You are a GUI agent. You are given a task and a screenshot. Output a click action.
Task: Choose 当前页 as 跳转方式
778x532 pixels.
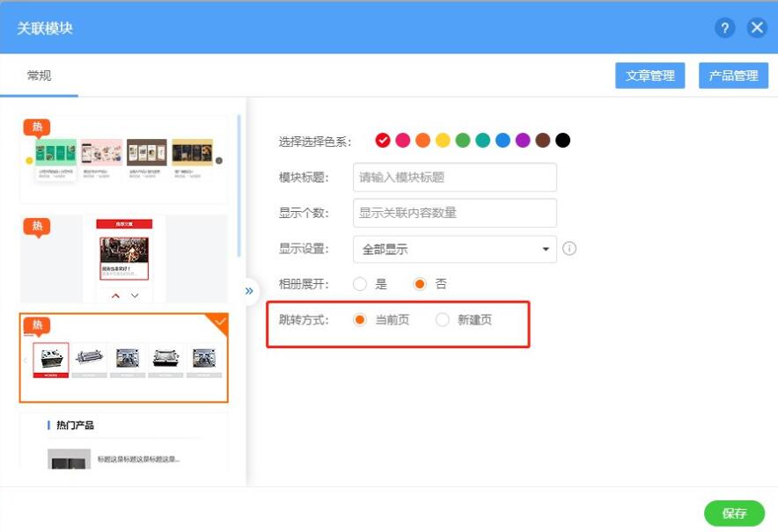[x=360, y=320]
